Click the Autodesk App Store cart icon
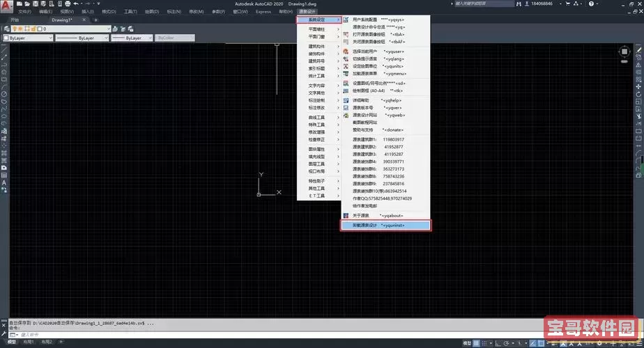The width and height of the screenshot is (644, 348). click(x=568, y=3)
